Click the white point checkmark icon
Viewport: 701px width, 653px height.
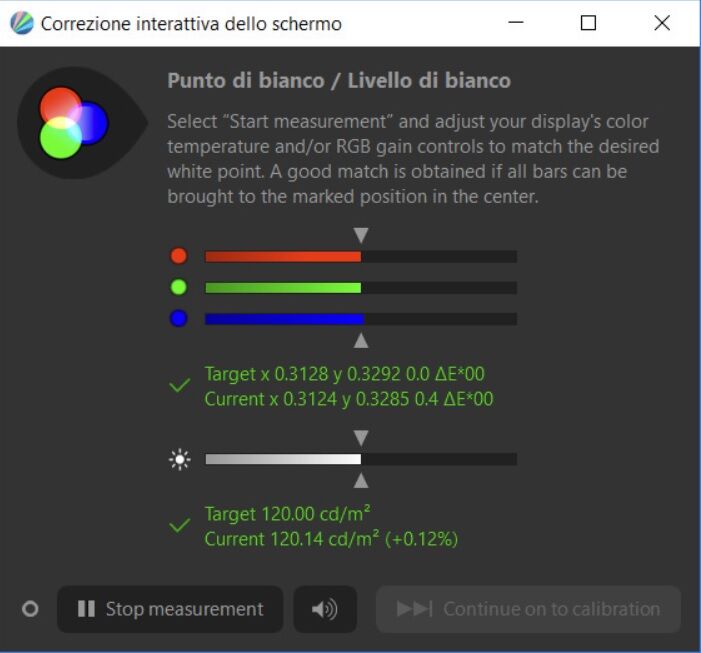click(x=180, y=385)
